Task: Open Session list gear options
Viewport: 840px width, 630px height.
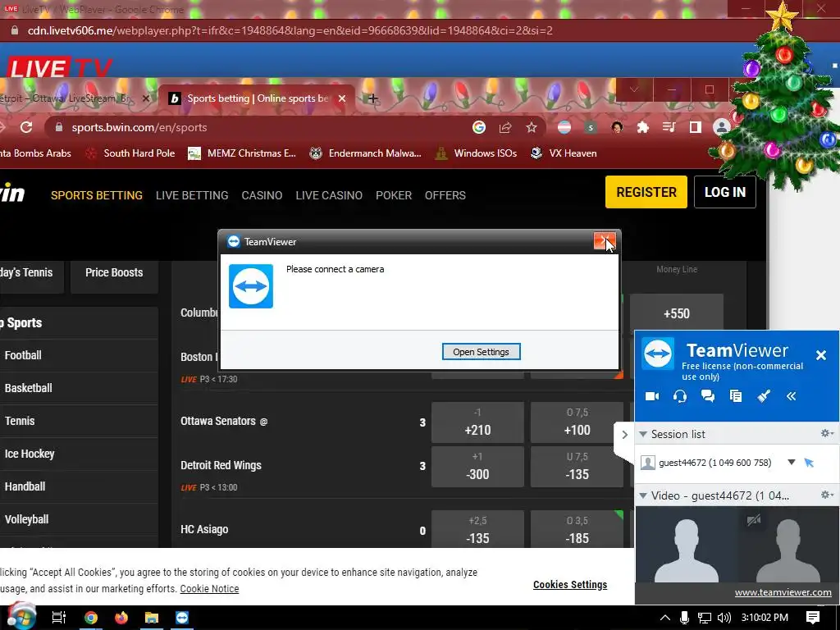Action: click(827, 433)
